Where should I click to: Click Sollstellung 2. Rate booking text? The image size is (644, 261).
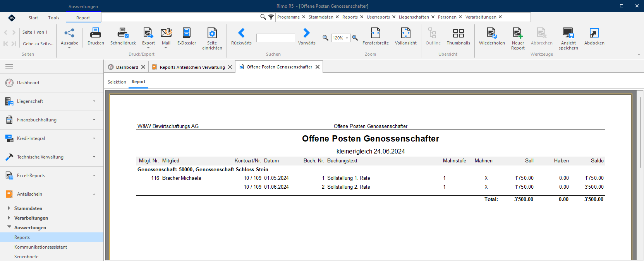(x=349, y=187)
